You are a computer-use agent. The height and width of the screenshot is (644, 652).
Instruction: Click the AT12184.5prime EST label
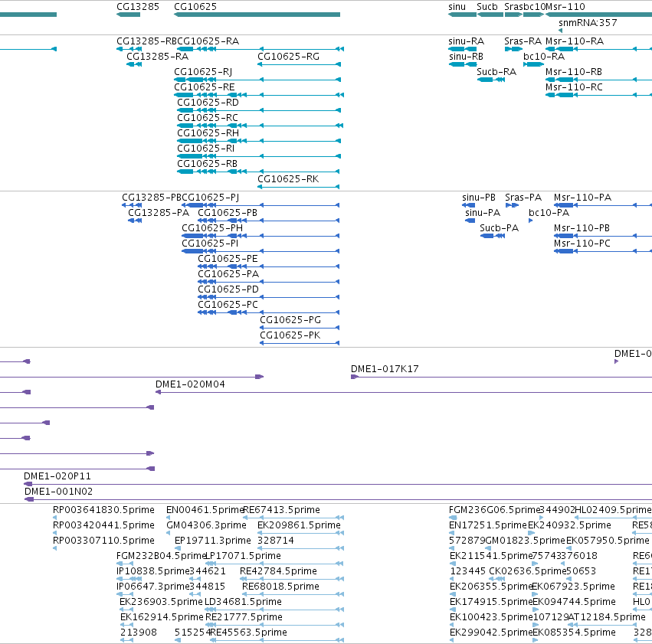click(607, 617)
